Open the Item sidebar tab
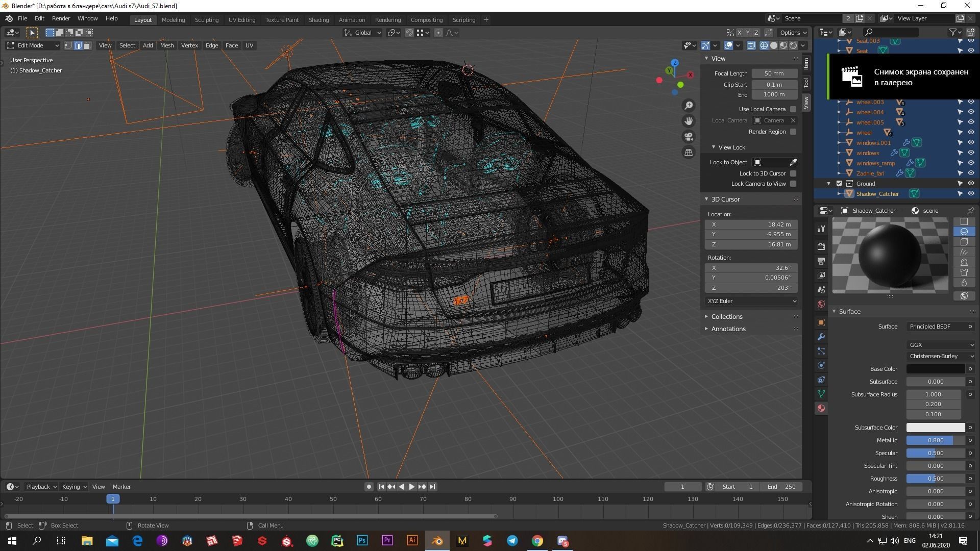 point(806,64)
